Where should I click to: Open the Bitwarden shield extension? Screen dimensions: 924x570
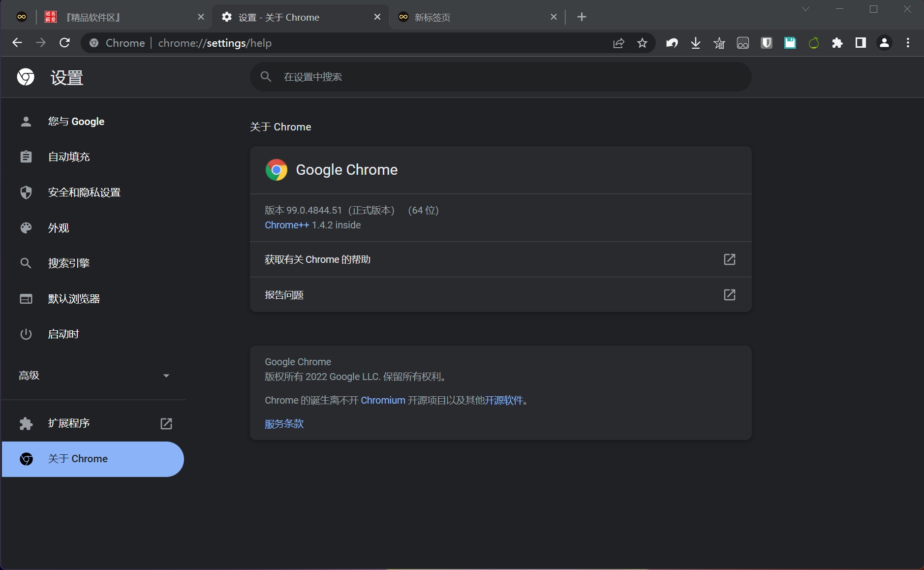point(767,43)
